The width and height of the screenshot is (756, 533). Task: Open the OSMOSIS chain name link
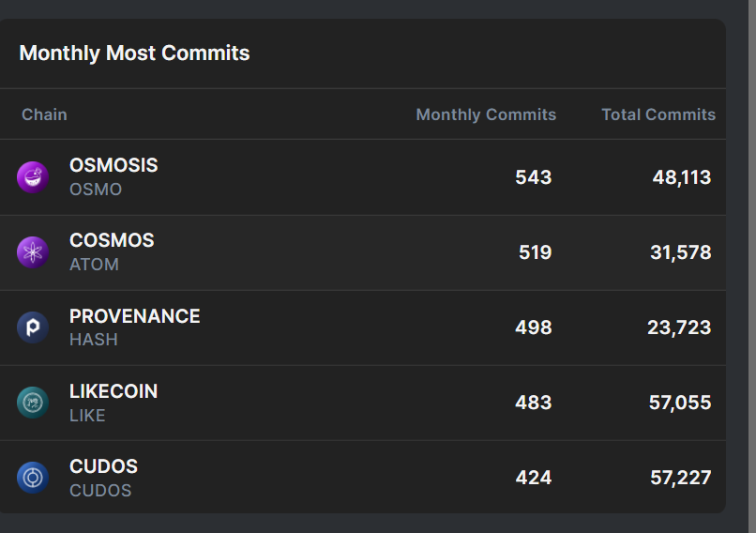pyautogui.click(x=113, y=165)
